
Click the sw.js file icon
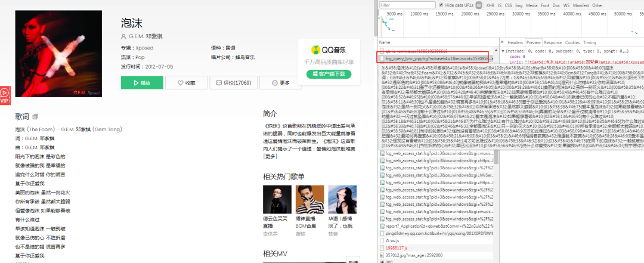tap(382, 240)
